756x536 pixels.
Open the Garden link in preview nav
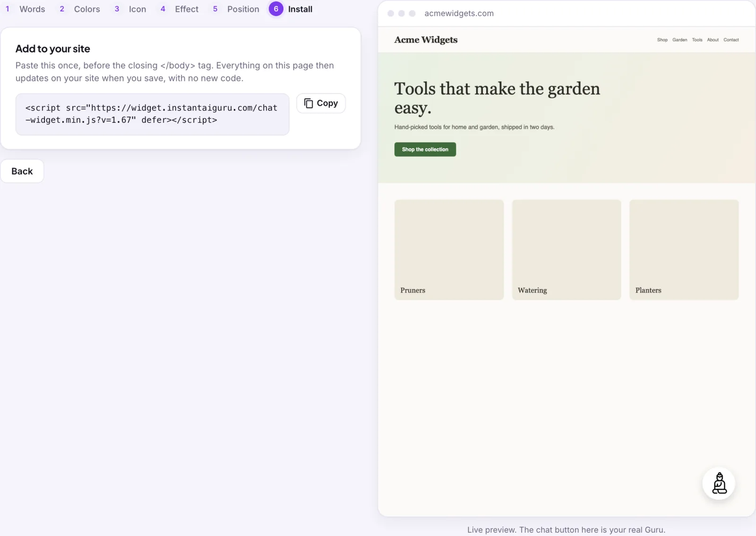coord(680,40)
